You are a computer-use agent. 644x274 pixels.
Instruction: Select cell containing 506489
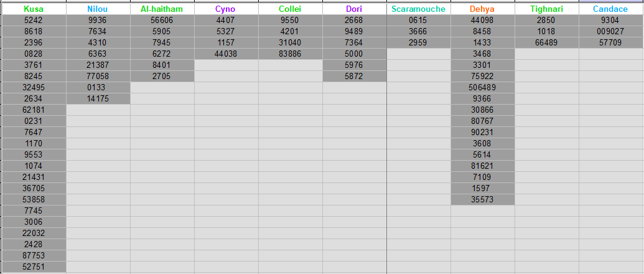pos(483,88)
